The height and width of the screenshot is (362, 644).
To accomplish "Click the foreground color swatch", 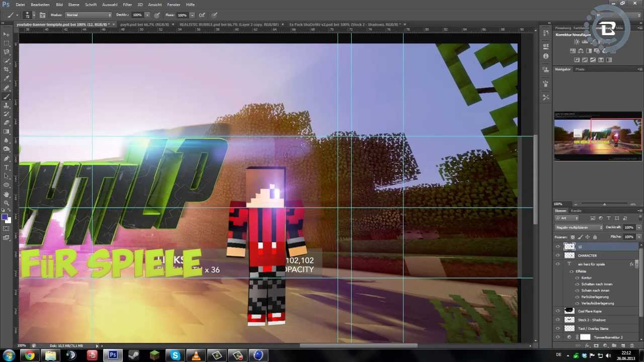I will click(5, 217).
